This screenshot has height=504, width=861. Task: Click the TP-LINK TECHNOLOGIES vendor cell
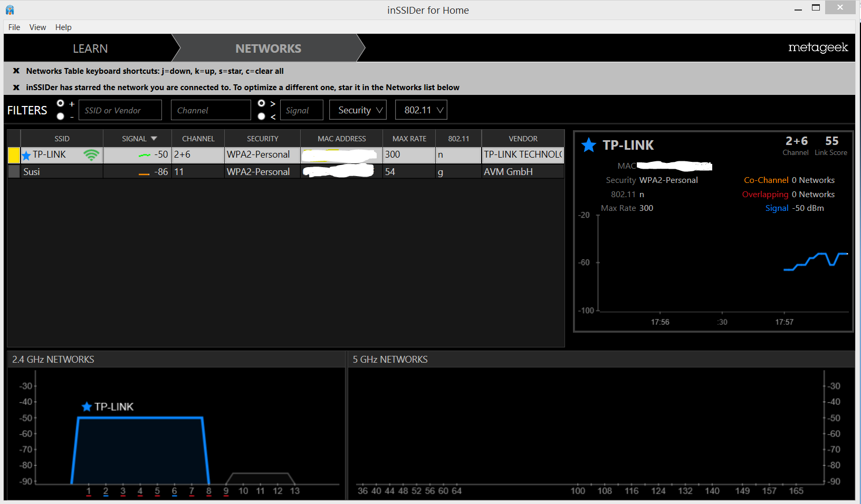click(523, 154)
